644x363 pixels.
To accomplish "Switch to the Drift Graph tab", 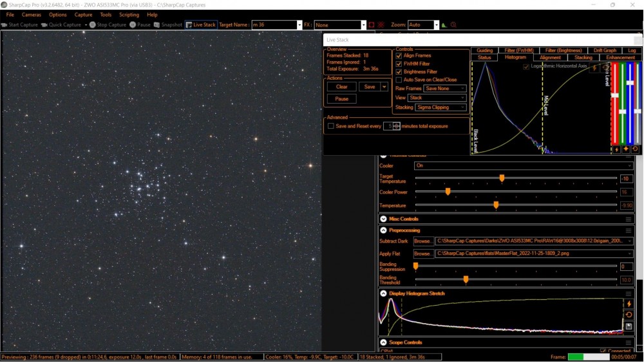I will click(605, 50).
